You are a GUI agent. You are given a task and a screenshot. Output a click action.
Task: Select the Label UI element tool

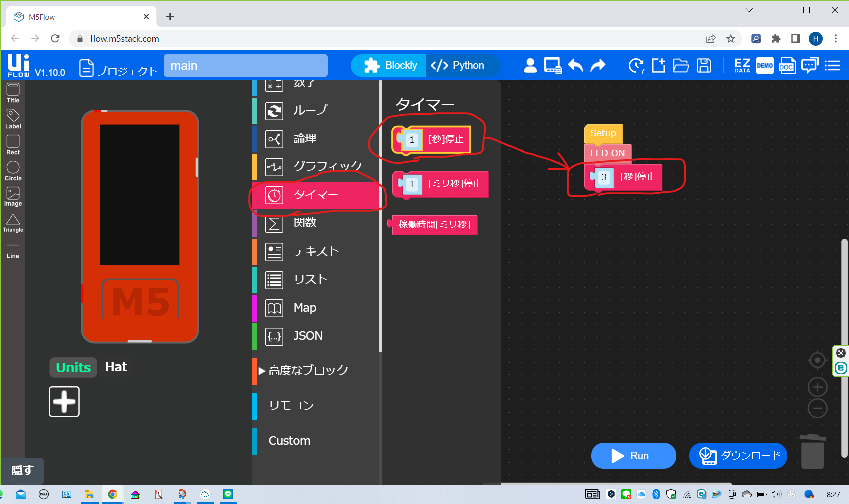pos(13,119)
